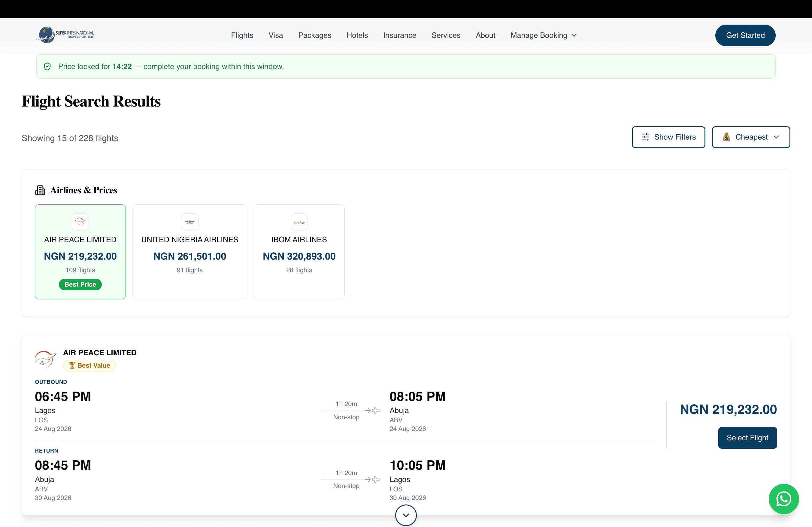Click Show Filters
The image size is (812, 527).
coord(668,137)
